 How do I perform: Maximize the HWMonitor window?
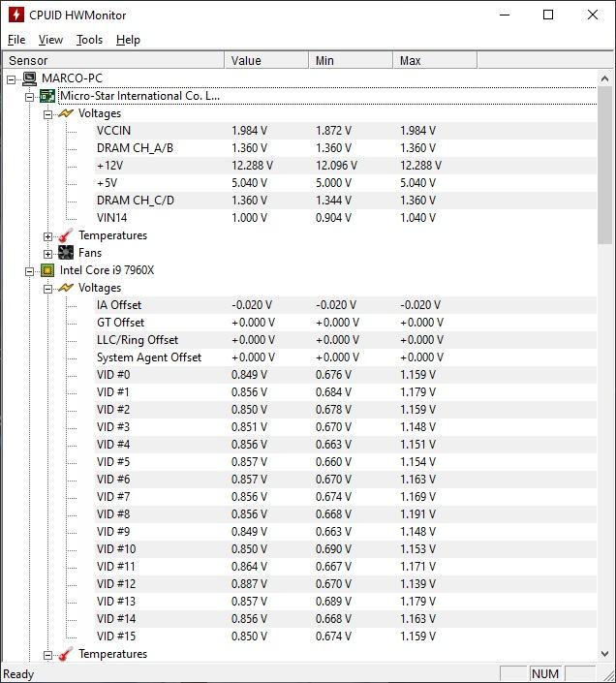548,15
